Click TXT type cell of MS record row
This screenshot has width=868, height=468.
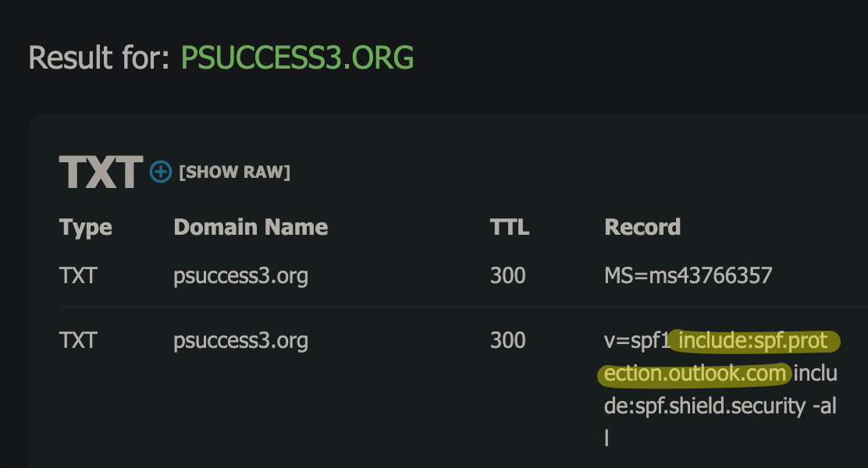pos(78,275)
